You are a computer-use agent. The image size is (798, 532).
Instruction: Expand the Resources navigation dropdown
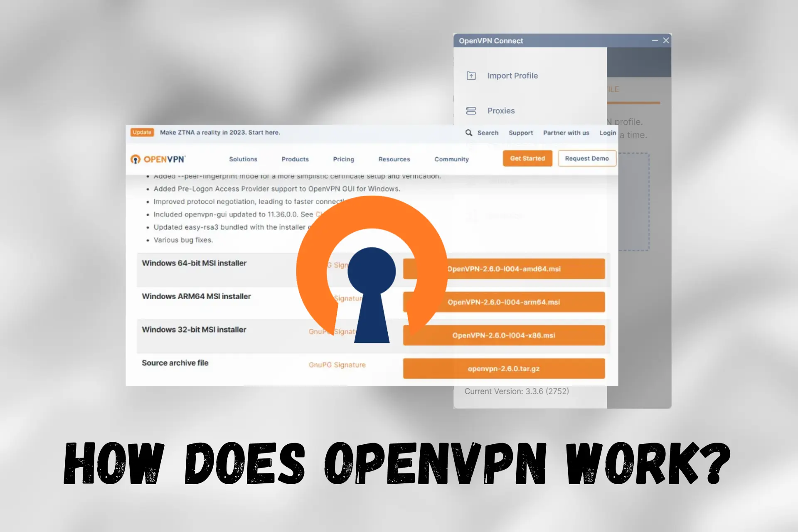tap(394, 158)
